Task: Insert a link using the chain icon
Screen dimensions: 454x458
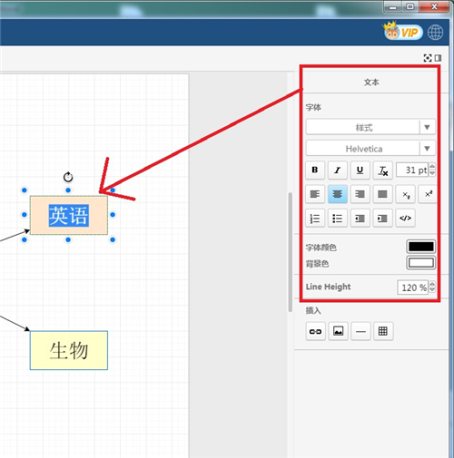Action: (315, 331)
